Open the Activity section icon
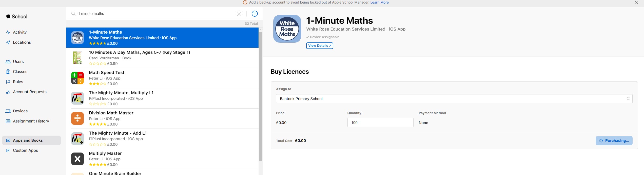644x175 pixels. pyautogui.click(x=8, y=32)
